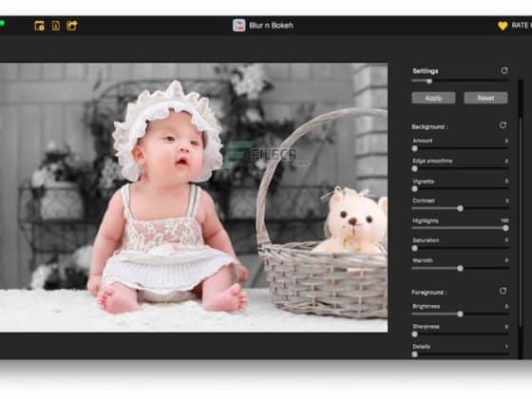Reset all via Settings refresh icon

point(504,70)
